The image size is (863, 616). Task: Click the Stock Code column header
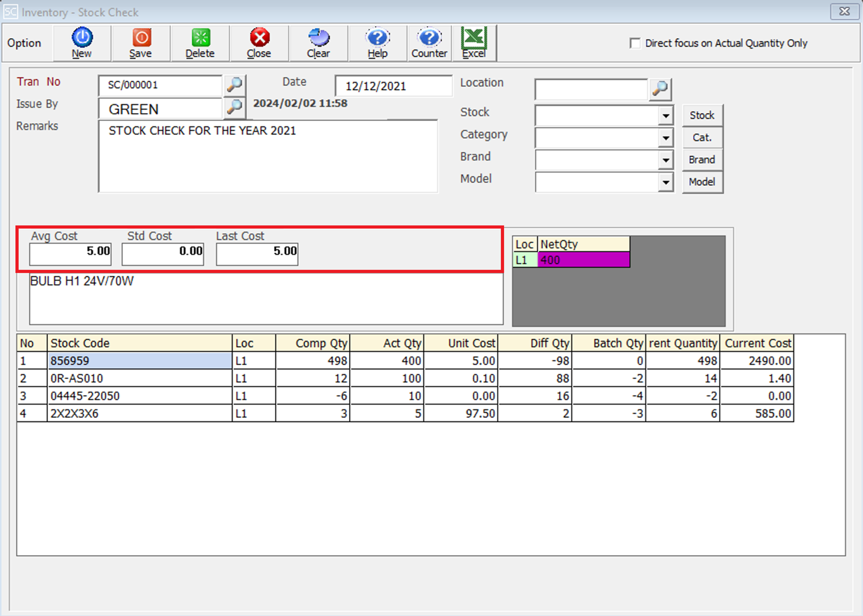click(139, 343)
